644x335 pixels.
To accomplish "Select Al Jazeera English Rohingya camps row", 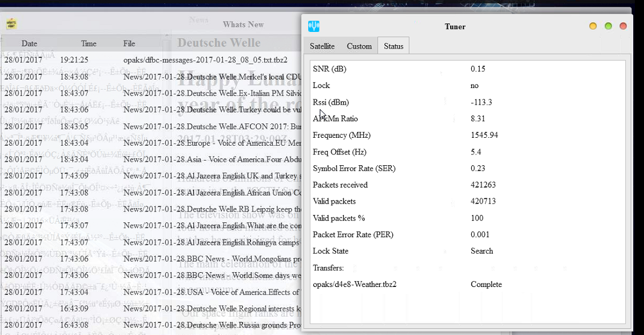I will pyautogui.click(x=151, y=242).
